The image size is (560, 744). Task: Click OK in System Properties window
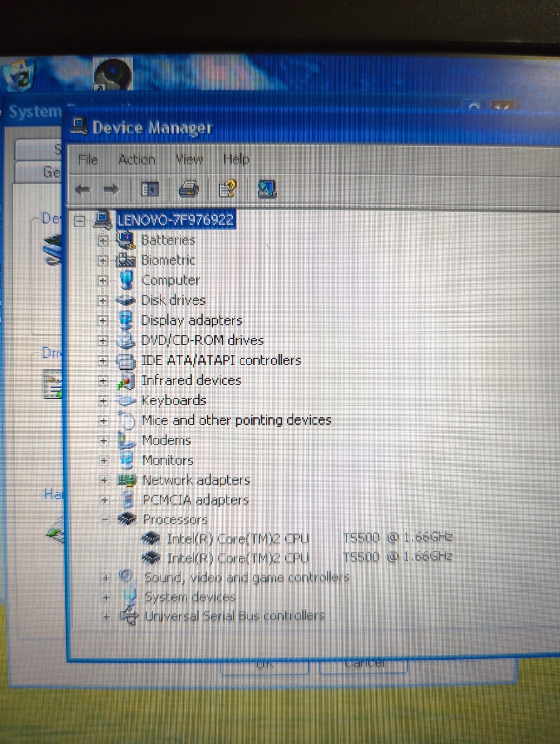click(265, 666)
